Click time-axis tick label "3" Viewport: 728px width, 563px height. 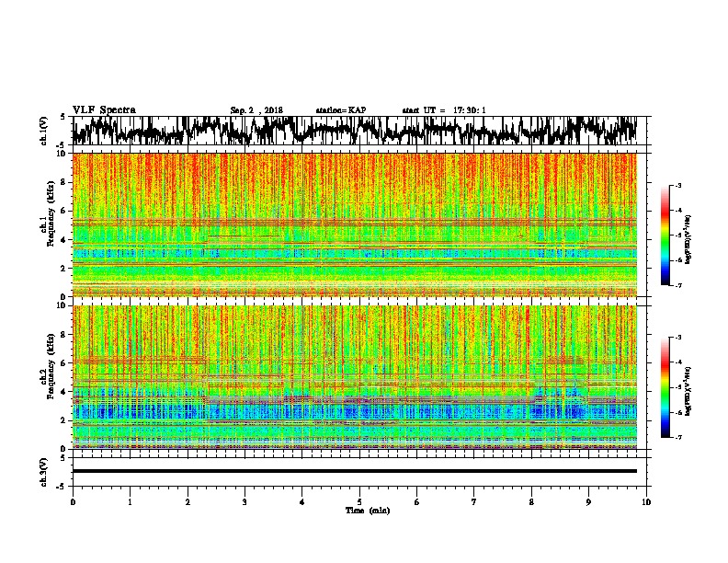click(x=245, y=502)
